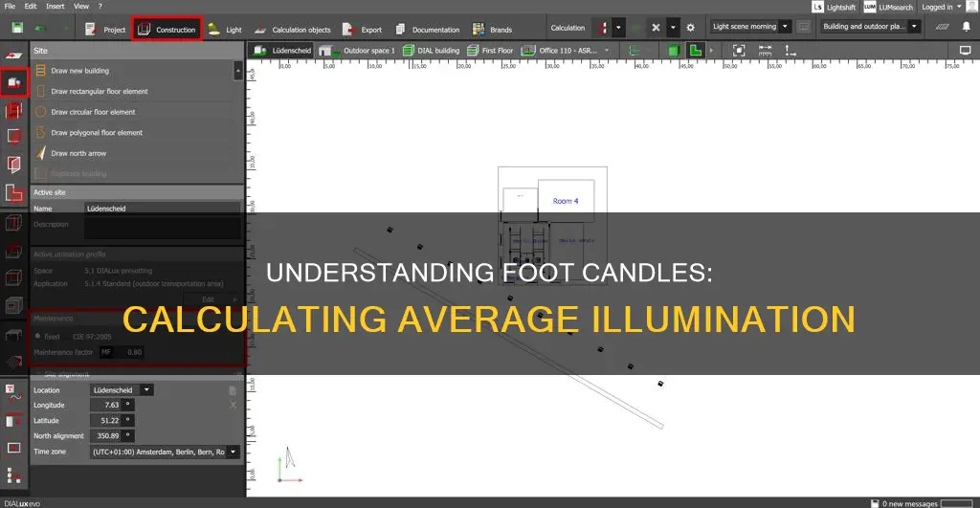This screenshot has height=508, width=980.
Task: Click the North alignment field 350.89
Action: (105, 435)
